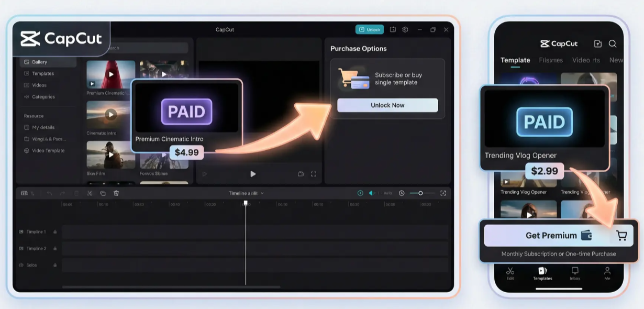Open Categories in the desktop sidebar
The width and height of the screenshot is (644, 309).
(39, 97)
